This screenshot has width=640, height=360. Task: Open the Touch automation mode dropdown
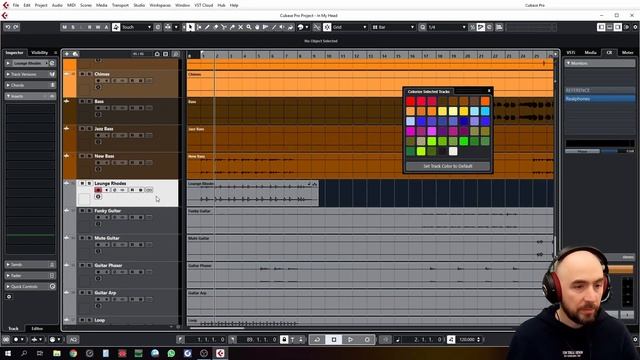point(136,27)
